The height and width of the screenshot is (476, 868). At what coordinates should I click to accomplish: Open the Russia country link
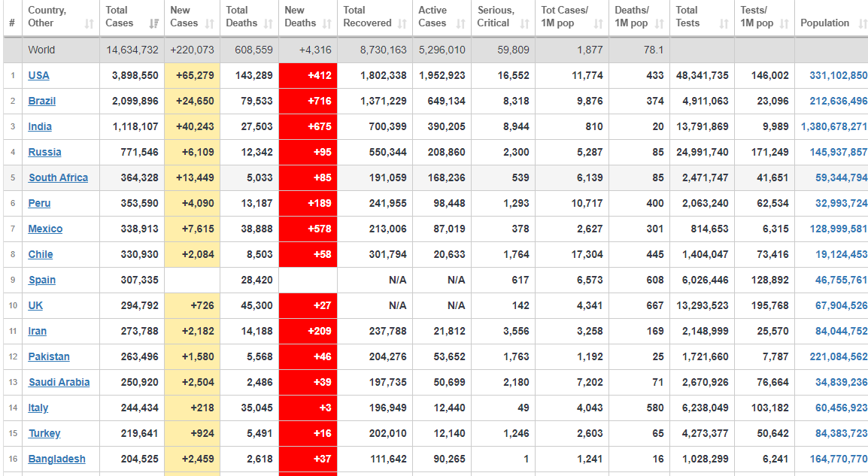[45, 152]
